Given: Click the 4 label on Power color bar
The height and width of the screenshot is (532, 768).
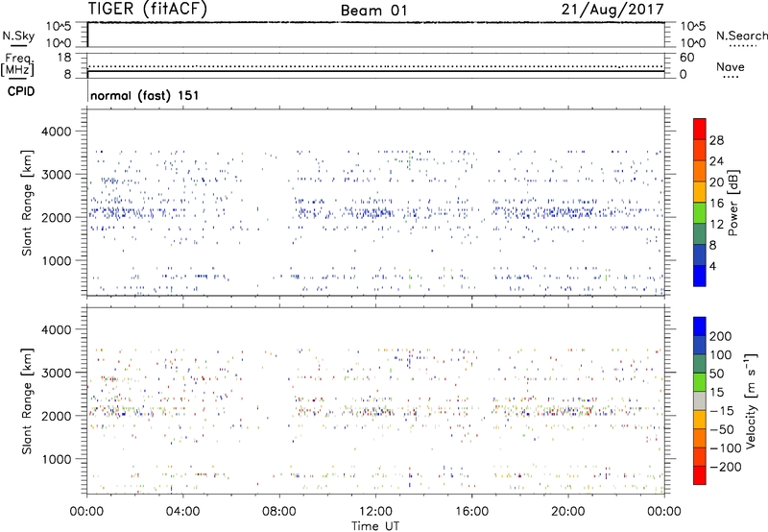Looking at the screenshot, I should pyautogui.click(x=713, y=266).
